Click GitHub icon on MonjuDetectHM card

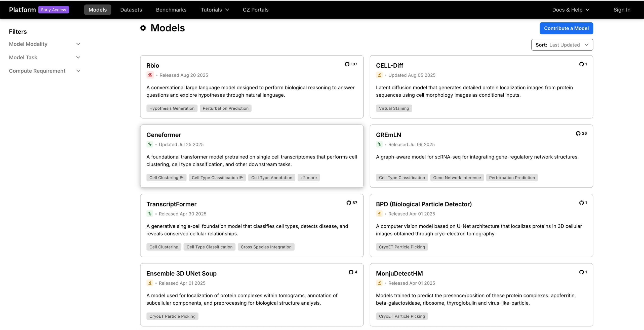coord(581,272)
